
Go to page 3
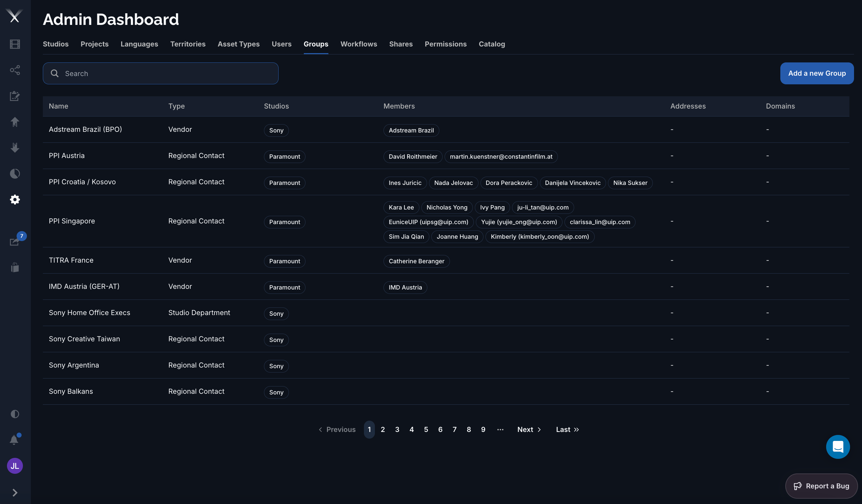click(397, 429)
